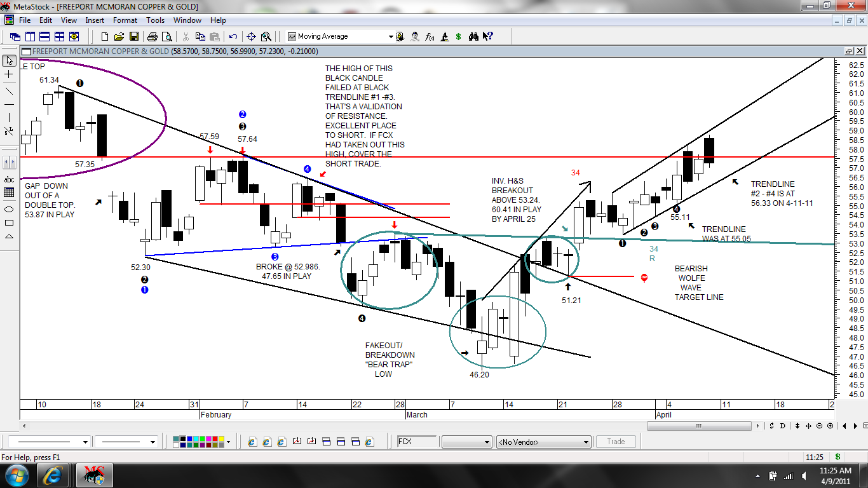Click the tile windows in columns icon
This screenshot has width=868, height=488.
pos(29,36)
